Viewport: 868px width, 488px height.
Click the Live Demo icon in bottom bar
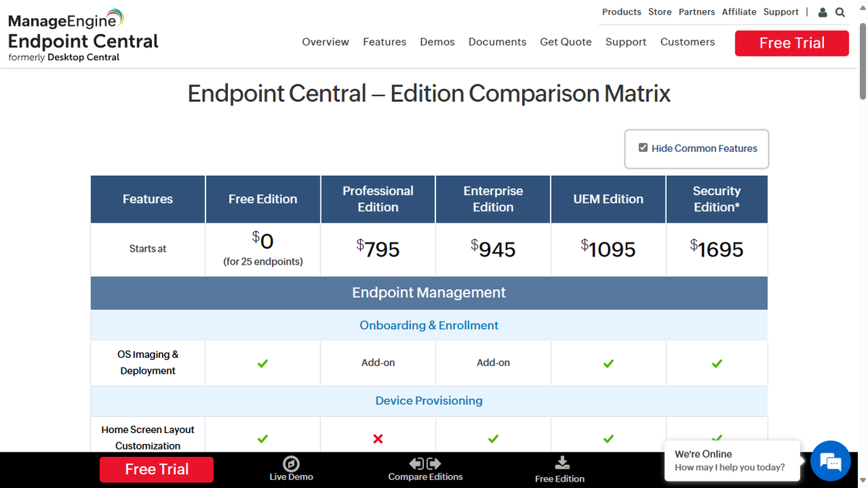tap(292, 463)
